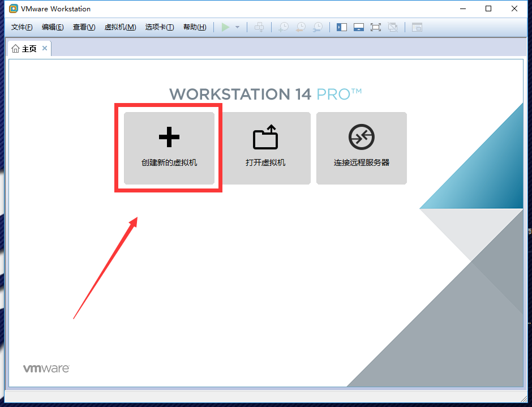Click the console view toolbar icon

417,27
